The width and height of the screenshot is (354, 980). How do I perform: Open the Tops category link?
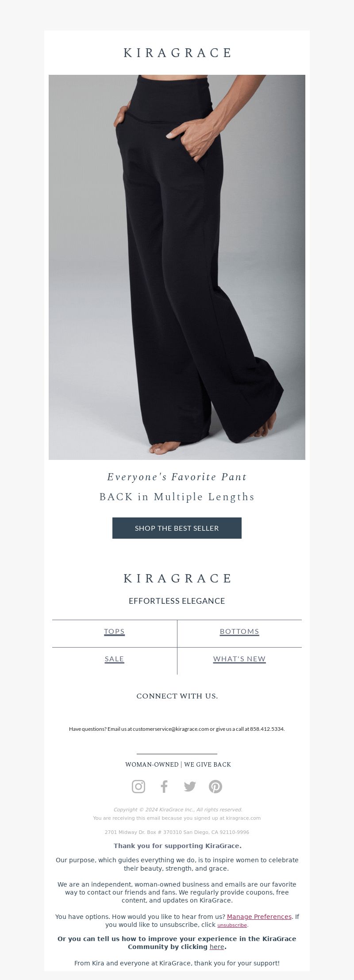point(114,632)
